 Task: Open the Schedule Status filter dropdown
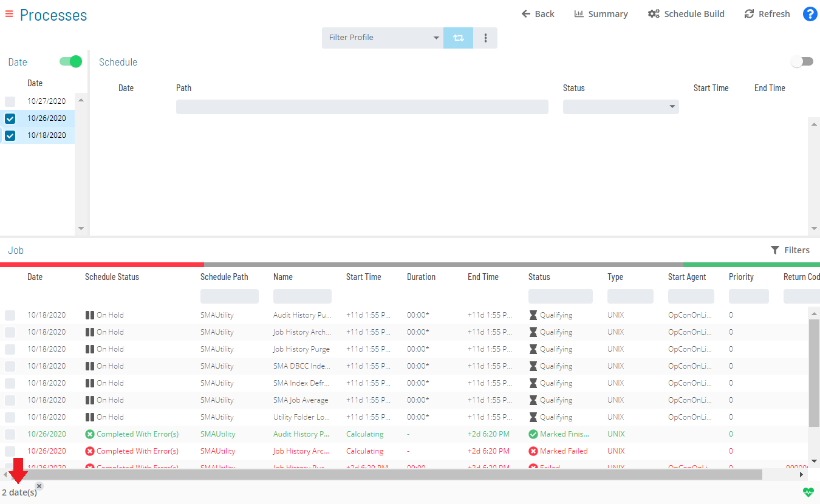(x=621, y=107)
